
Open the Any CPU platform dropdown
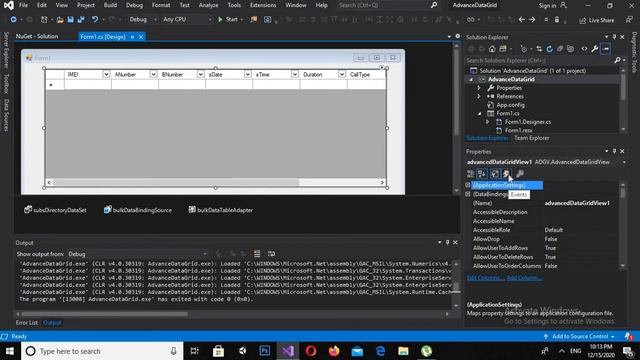point(187,19)
